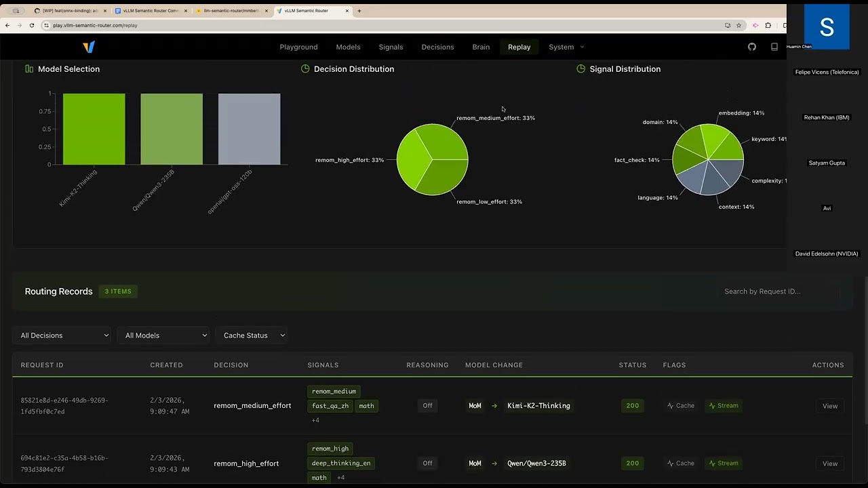The image size is (868, 488).
Task: Open new browser tab with plus icon
Action: [x=359, y=11]
